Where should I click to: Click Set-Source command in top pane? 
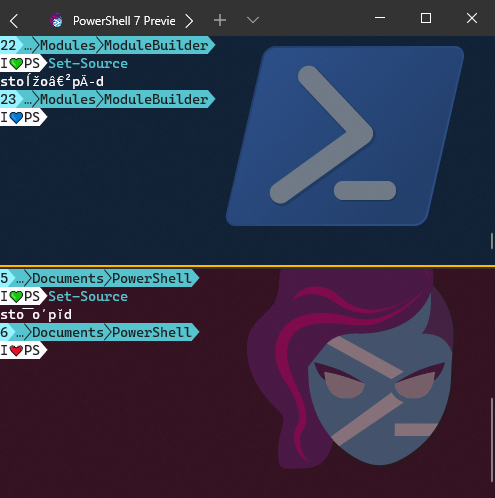tap(88, 63)
